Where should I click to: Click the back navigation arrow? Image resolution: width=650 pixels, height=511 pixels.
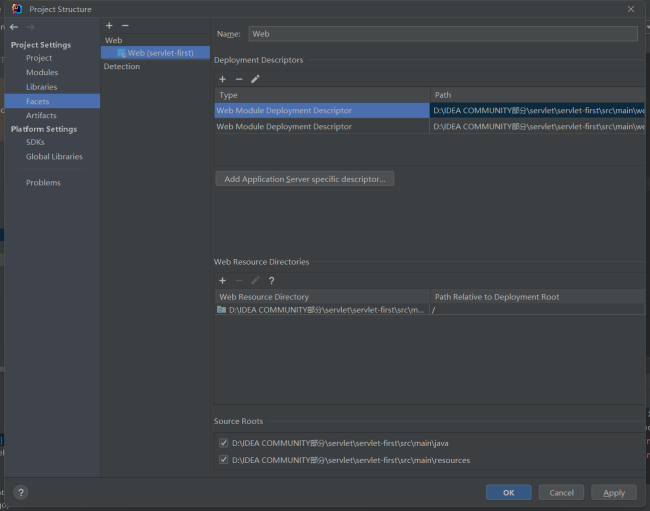coord(14,26)
